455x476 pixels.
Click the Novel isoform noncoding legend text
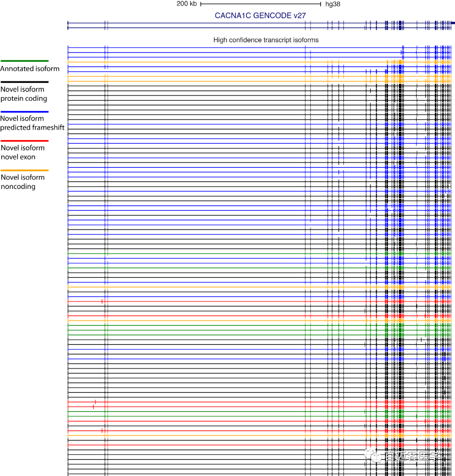coord(23,182)
